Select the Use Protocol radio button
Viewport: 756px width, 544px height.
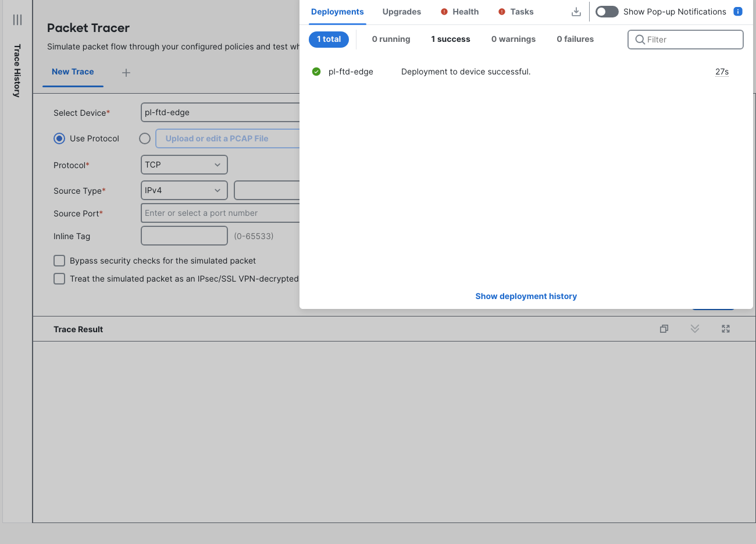tap(59, 138)
